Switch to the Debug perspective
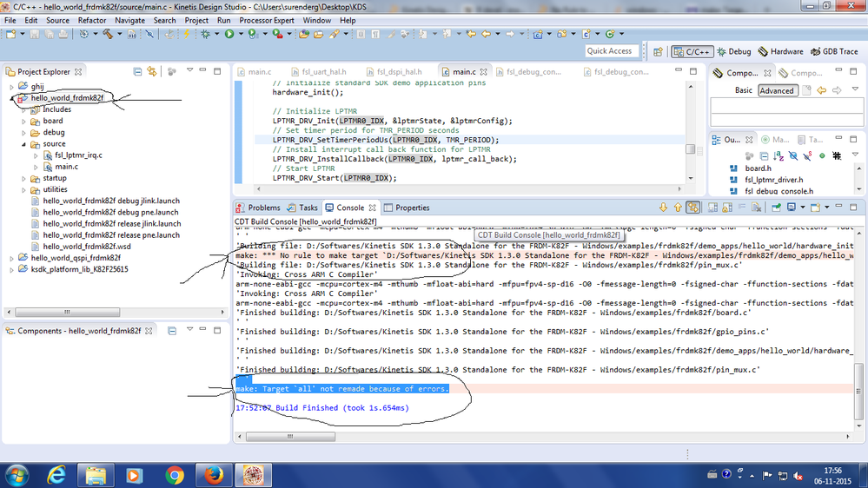The image size is (868, 488). 733,51
